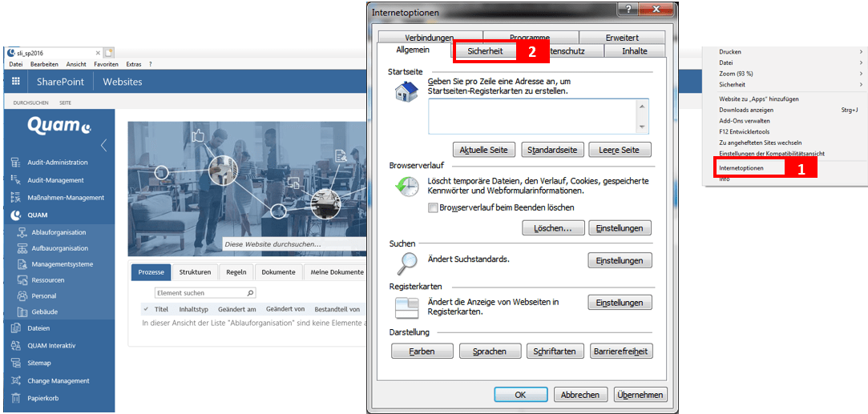Viewport: 868px width, 414px height.
Task: Click the Ressourcen icon
Action: click(x=22, y=279)
